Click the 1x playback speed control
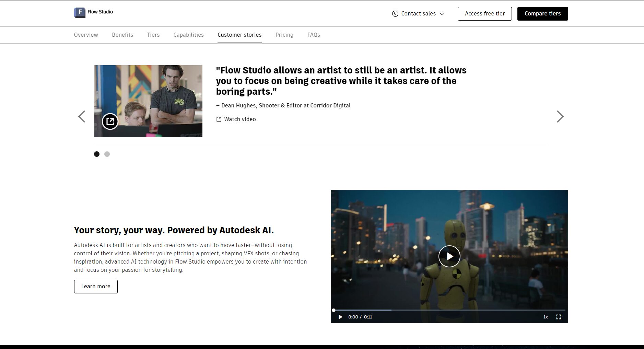The height and width of the screenshot is (349, 644). coord(546,317)
